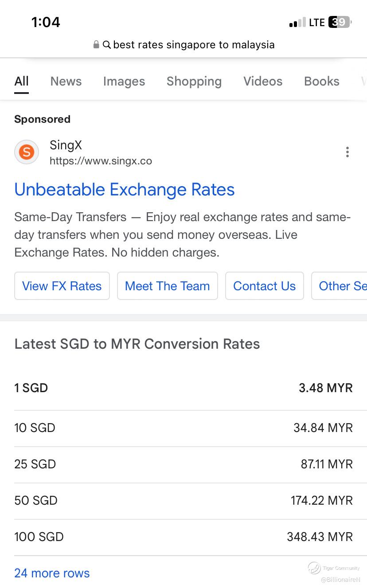The image size is (367, 588).
Task: Tap the SingX orange logo icon
Action: pyautogui.click(x=27, y=152)
